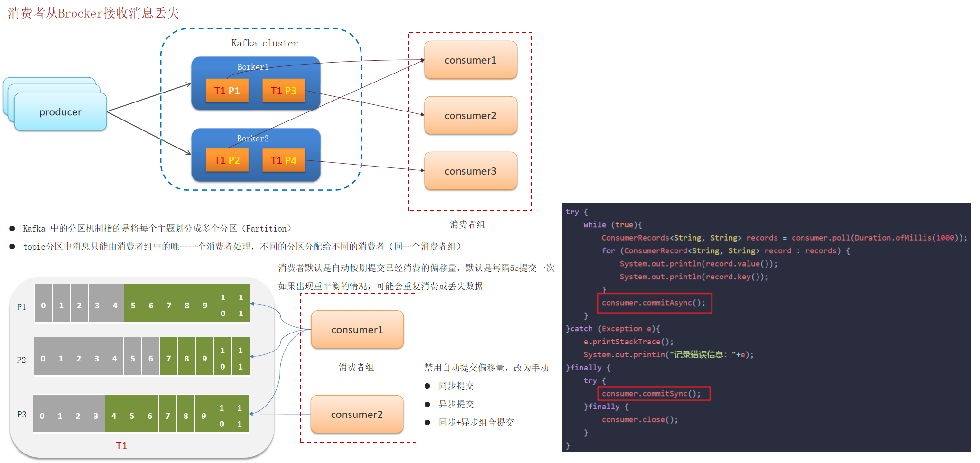Screen dimensions: 980x463
Task: Click the Kafka cluster title
Action: click(265, 43)
